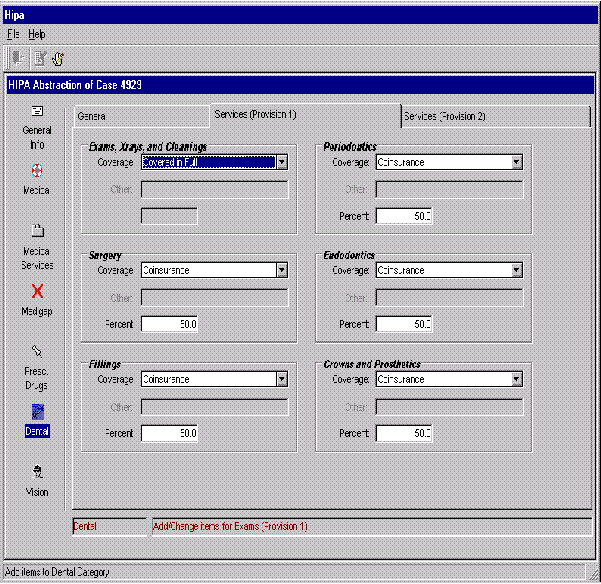Open the Vision category icon
The width and height of the screenshot is (601, 584).
point(36,473)
